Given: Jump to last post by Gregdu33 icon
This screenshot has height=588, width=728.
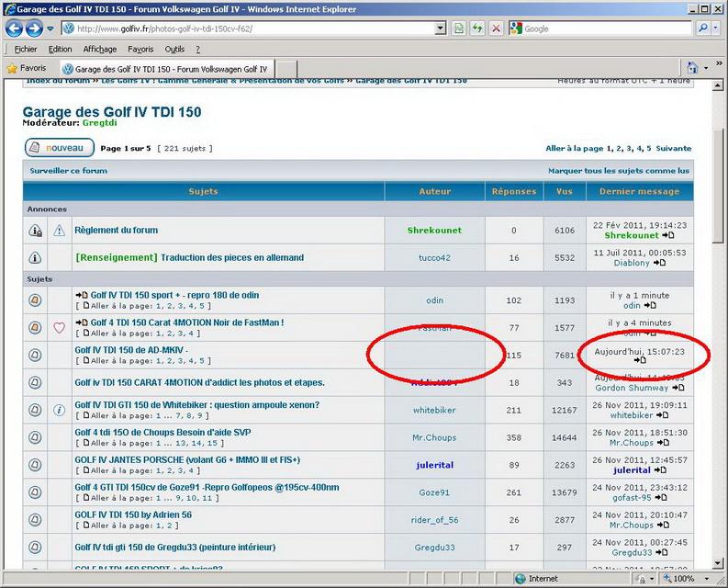Looking at the screenshot, I should point(661,552).
